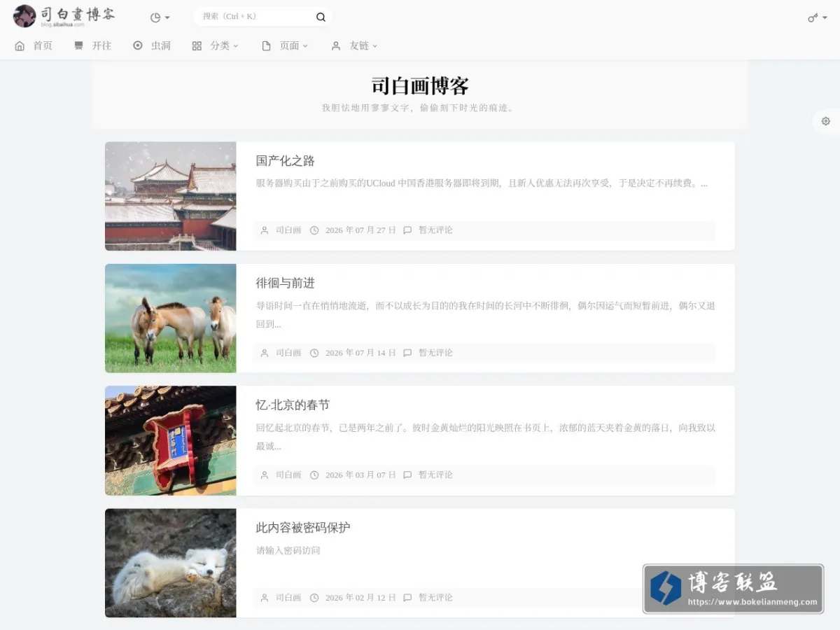Click 暂无评论 in 此内容被密码保护 post
The height and width of the screenshot is (630, 840).
(x=435, y=598)
